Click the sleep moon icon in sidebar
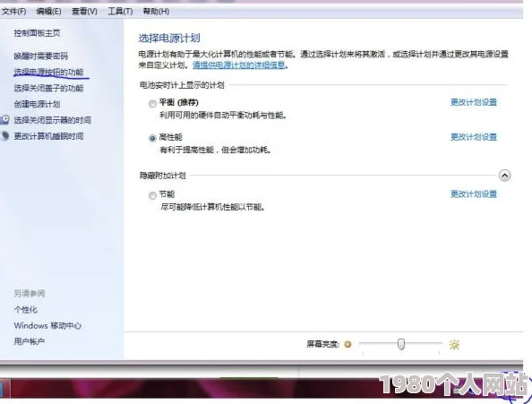The width and height of the screenshot is (532, 404). pyautogui.click(x=4, y=135)
